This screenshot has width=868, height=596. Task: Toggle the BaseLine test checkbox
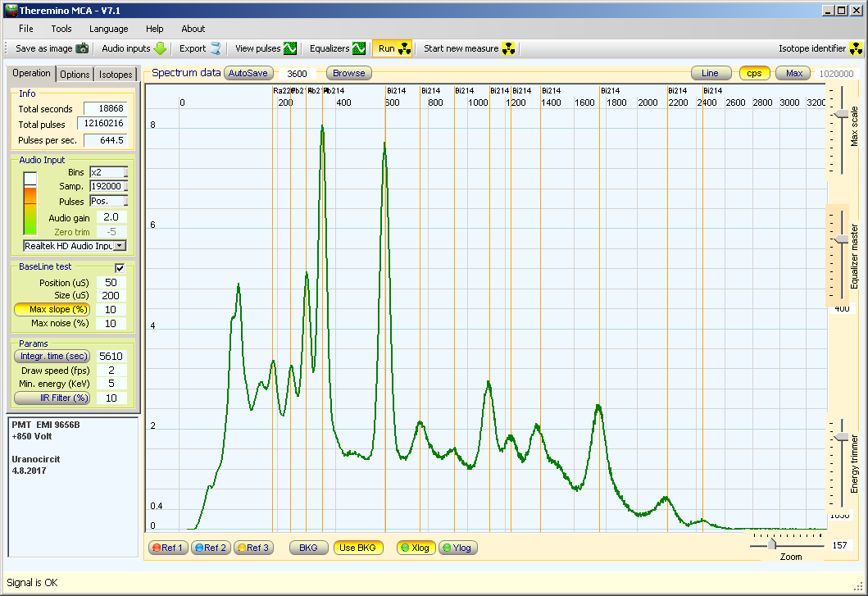click(120, 267)
